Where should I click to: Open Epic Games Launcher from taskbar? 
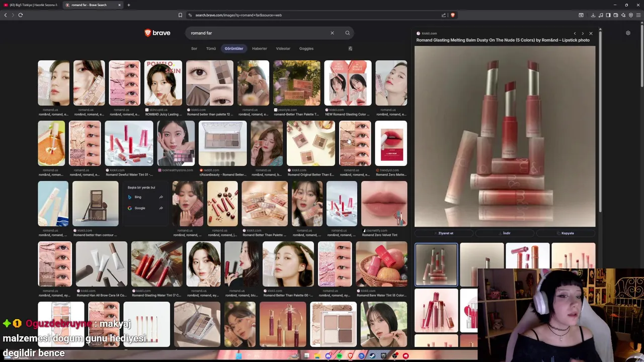coord(384,356)
